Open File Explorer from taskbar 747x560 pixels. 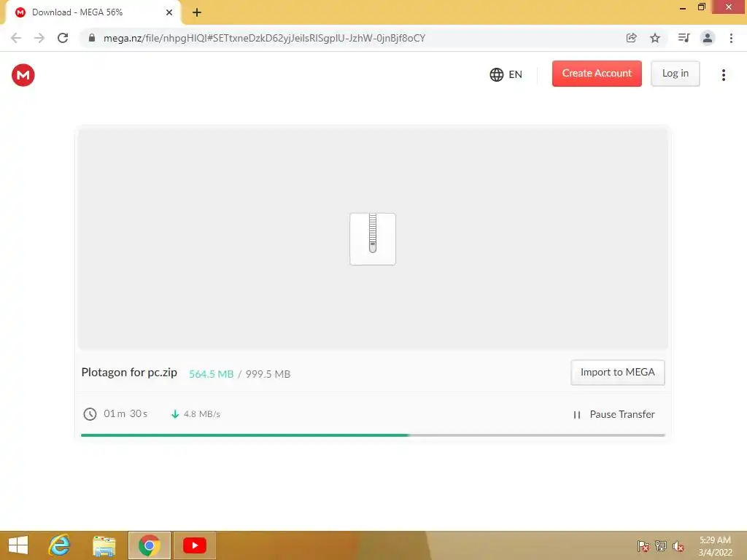(x=104, y=545)
